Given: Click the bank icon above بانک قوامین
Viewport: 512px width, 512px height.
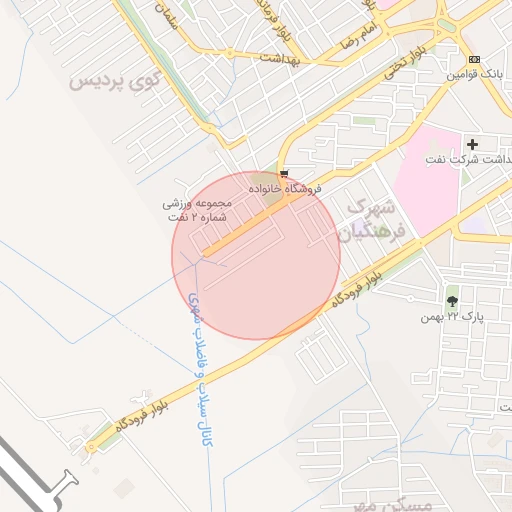Looking at the screenshot, I should (x=474, y=59).
